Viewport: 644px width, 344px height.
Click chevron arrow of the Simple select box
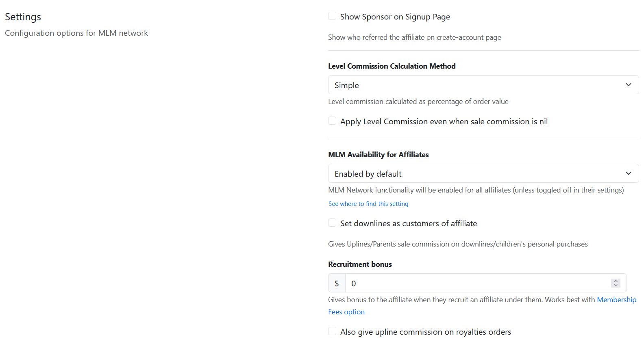click(629, 85)
